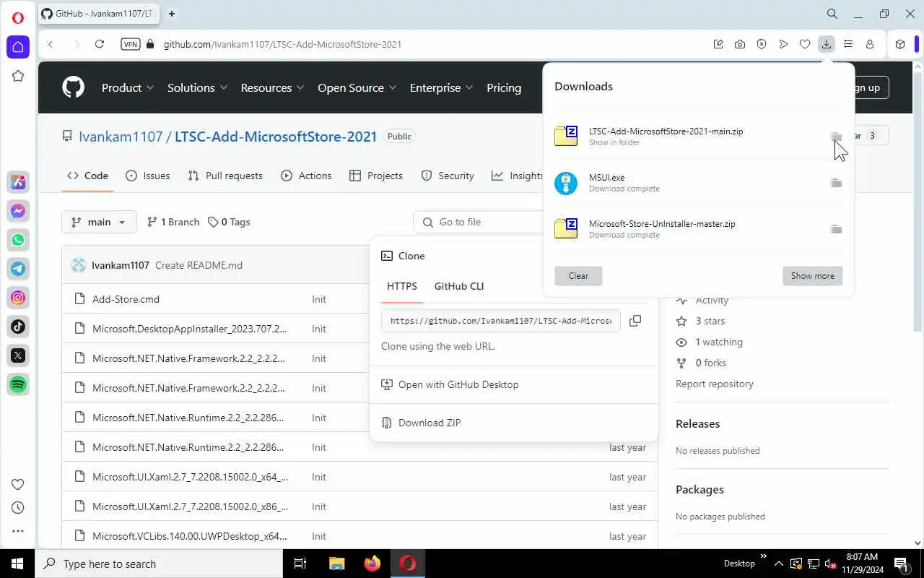This screenshot has height=578, width=924.
Task: Open the 3 stars link
Action: (x=710, y=321)
